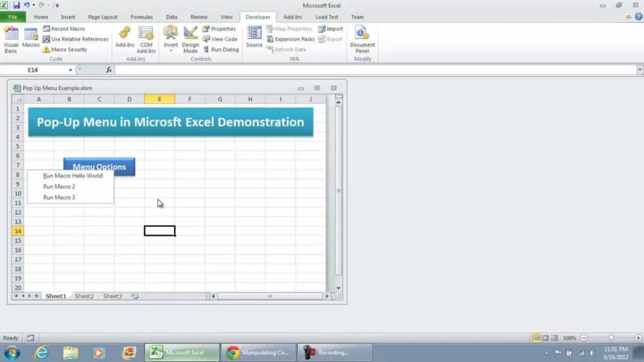Select Run Macro Hello World! menu entry
Image resolution: width=644 pixels, height=362 pixels.
pyautogui.click(x=73, y=176)
